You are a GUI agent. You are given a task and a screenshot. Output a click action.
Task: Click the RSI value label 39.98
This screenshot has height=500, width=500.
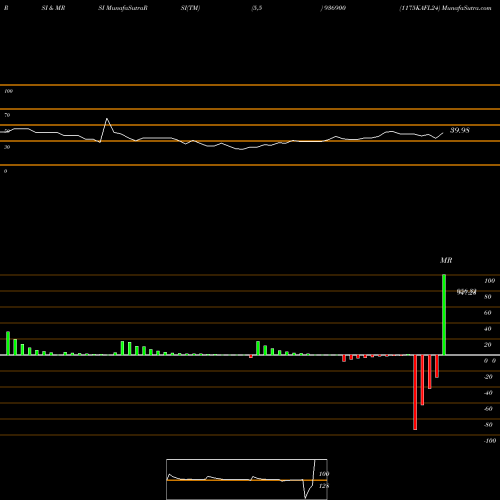point(460,130)
